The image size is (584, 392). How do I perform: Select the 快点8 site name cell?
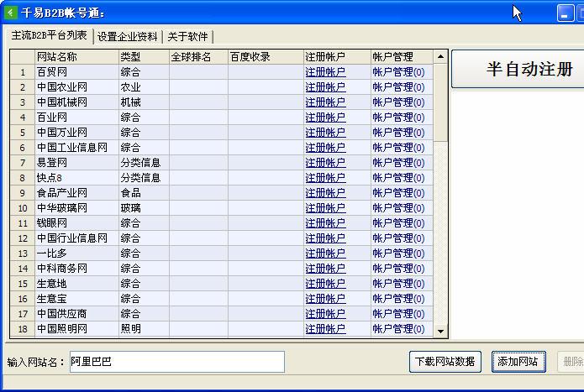coord(76,178)
